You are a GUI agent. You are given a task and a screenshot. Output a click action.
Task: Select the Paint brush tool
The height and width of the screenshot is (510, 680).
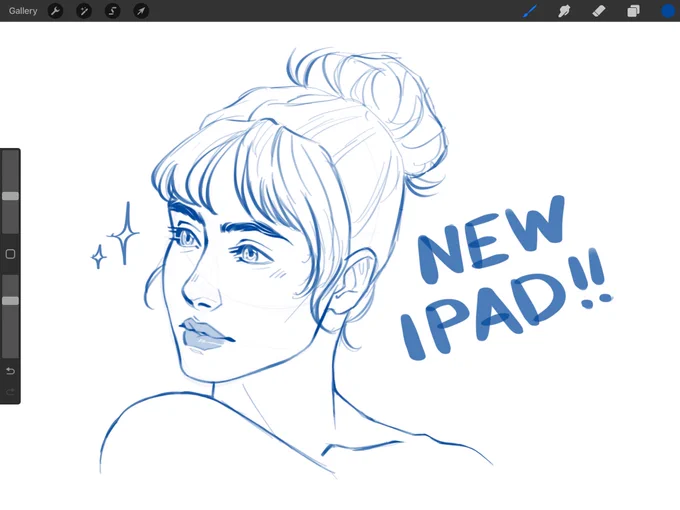tap(530, 11)
